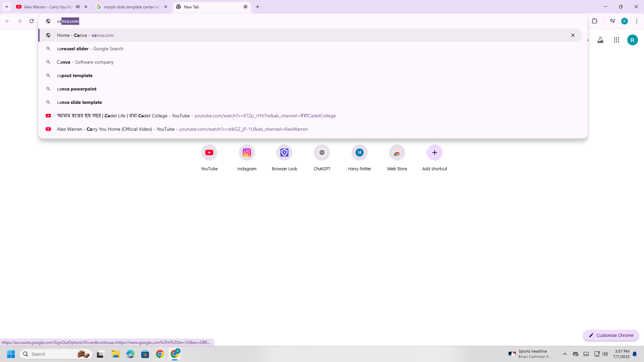Open a new tab with plus button
Image resolution: width=644 pixels, height=362 pixels.
pos(258,7)
